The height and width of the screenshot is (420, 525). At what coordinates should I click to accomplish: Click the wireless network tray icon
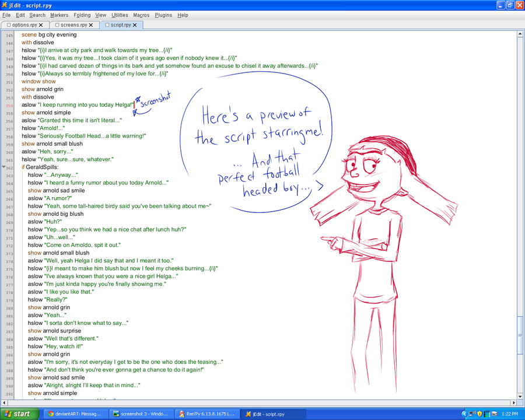click(473, 414)
